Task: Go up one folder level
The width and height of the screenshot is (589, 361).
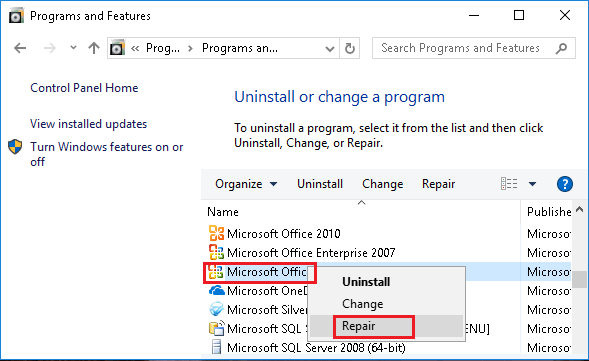Action: click(x=94, y=48)
